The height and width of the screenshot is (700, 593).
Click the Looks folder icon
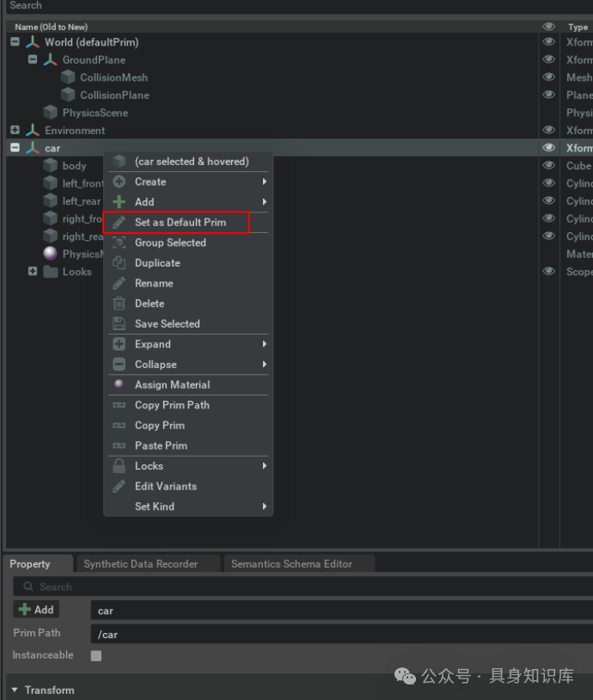(x=50, y=272)
